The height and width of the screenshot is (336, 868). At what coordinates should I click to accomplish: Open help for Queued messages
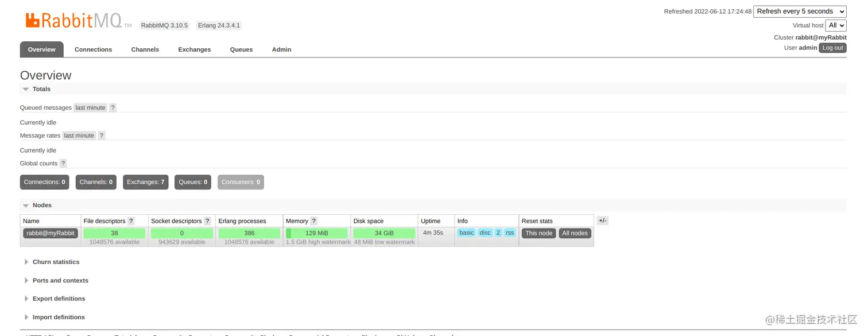point(113,108)
